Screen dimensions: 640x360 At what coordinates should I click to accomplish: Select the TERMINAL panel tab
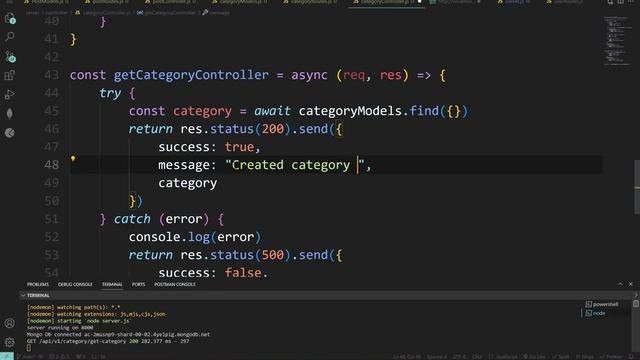pos(112,284)
